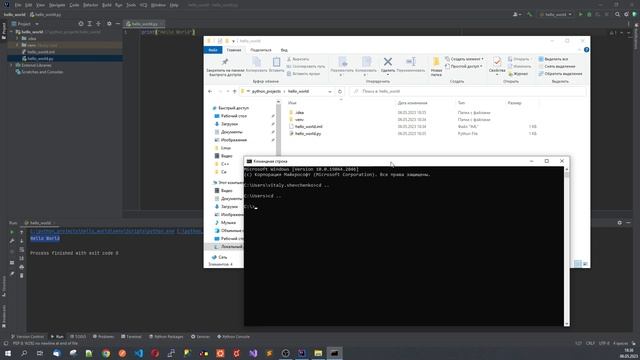
Task: Collapse the hello_world project root
Action: [x=11, y=32]
